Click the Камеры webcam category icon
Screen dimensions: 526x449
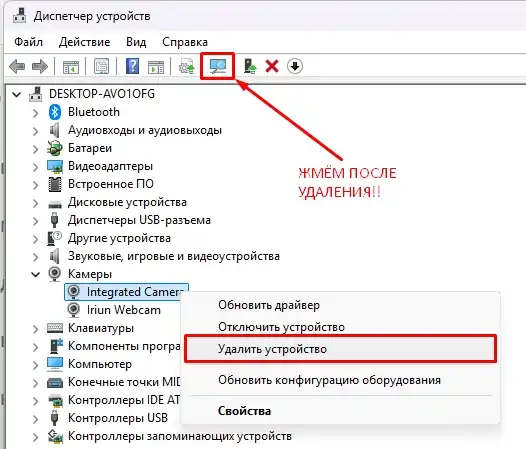click(55, 274)
